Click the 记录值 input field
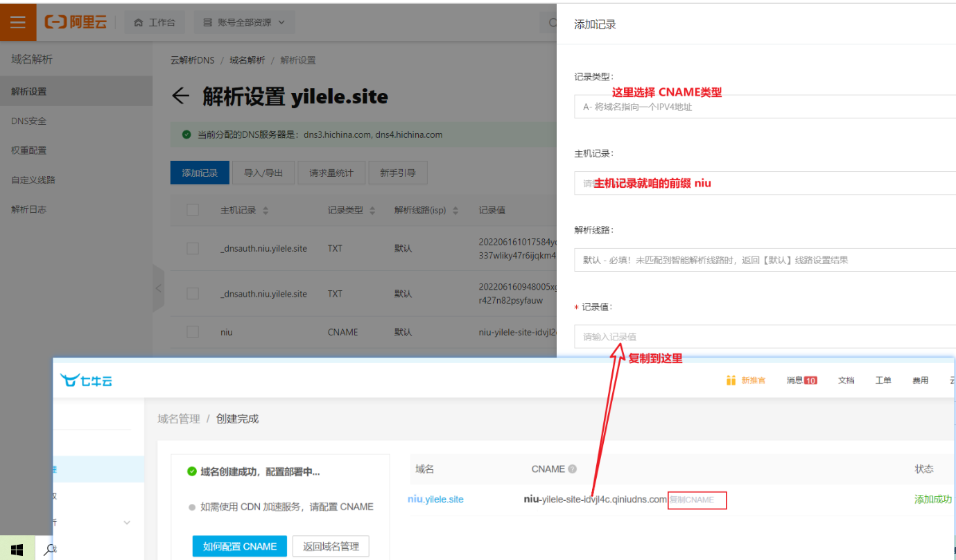 click(x=765, y=336)
